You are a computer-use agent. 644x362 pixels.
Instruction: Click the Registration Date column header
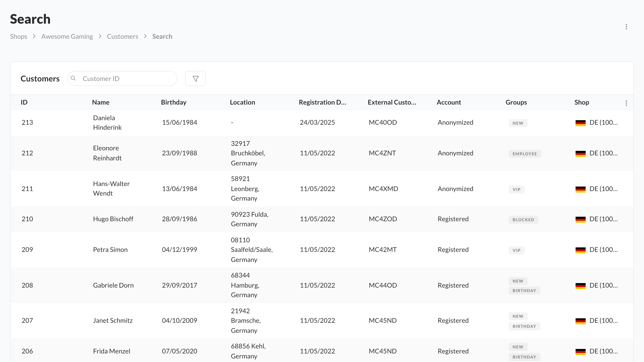click(x=322, y=102)
